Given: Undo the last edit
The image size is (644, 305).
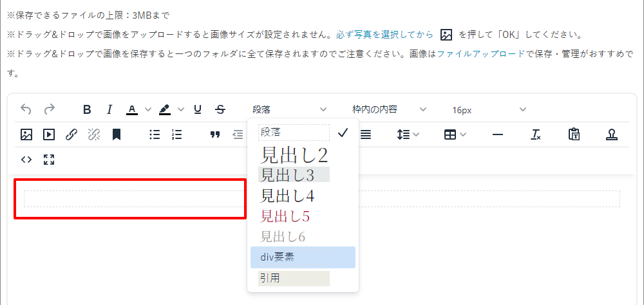Looking at the screenshot, I should [26, 109].
